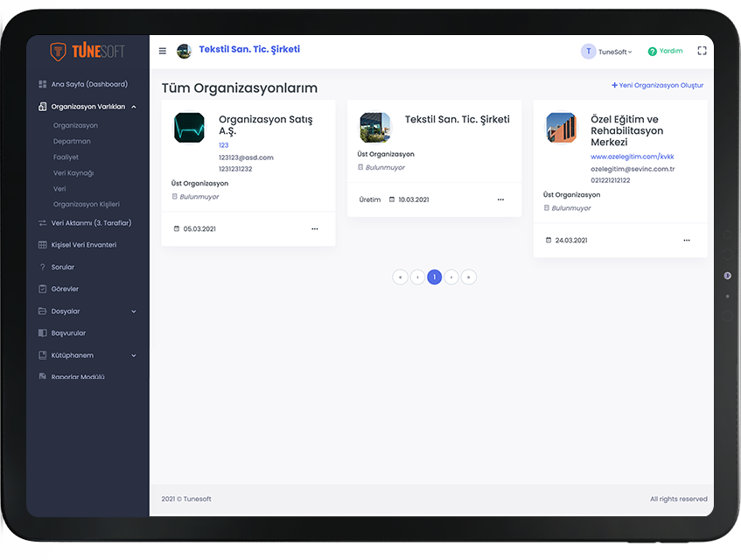The width and height of the screenshot is (741, 560).
Task: Select Veri submenu item
Action: (x=59, y=188)
